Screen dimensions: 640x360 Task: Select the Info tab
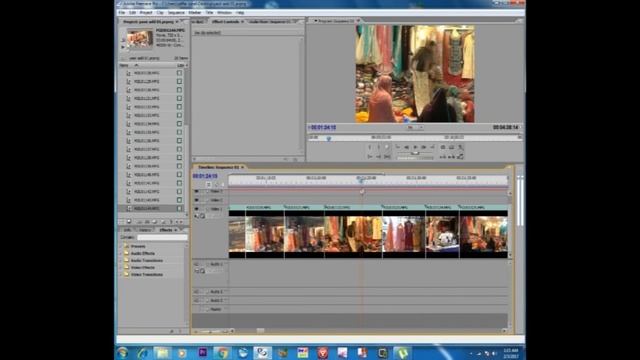(x=128, y=230)
